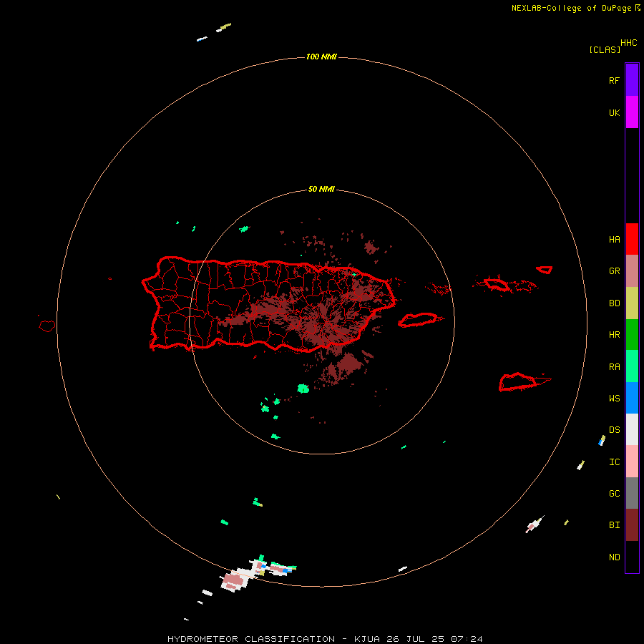Click the RA light green legend swatch
Image resolution: width=644 pixels, height=644 pixels.
[x=632, y=366]
